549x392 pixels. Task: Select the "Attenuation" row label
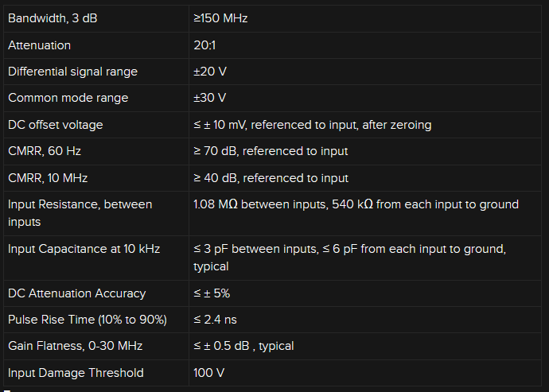(x=39, y=45)
